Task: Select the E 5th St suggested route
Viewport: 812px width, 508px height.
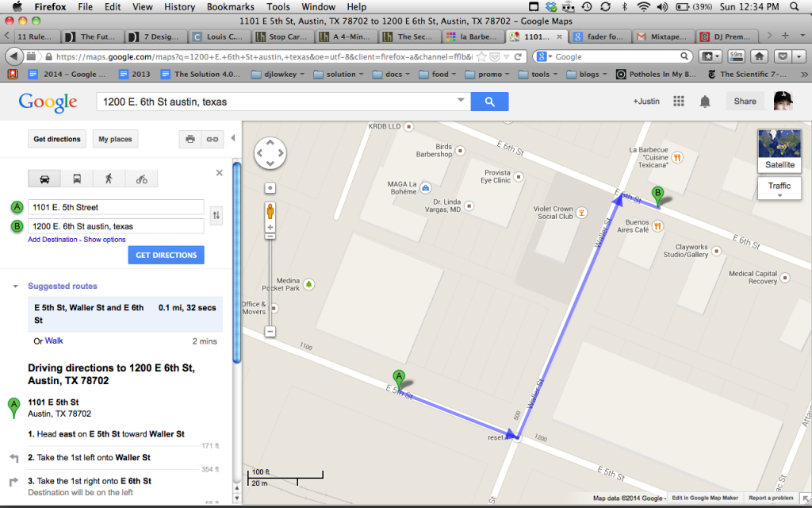Action: (x=125, y=314)
